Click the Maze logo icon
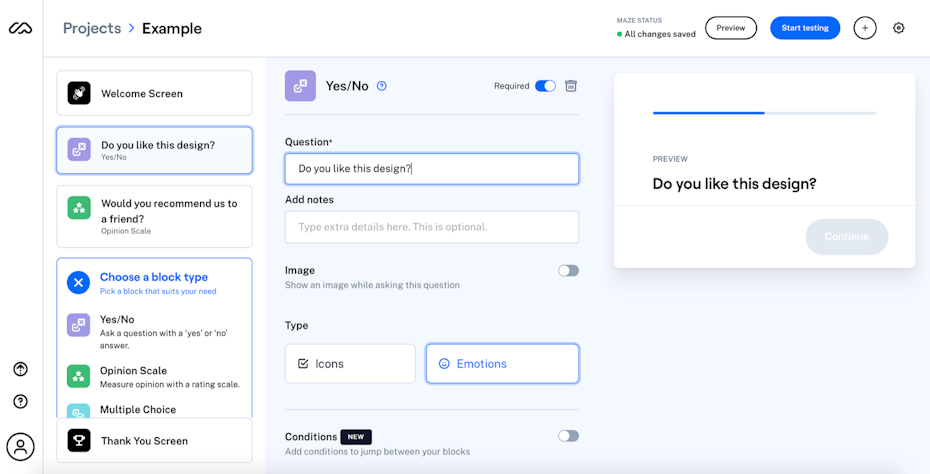Viewport: 930px width, 474px height. coord(20,28)
